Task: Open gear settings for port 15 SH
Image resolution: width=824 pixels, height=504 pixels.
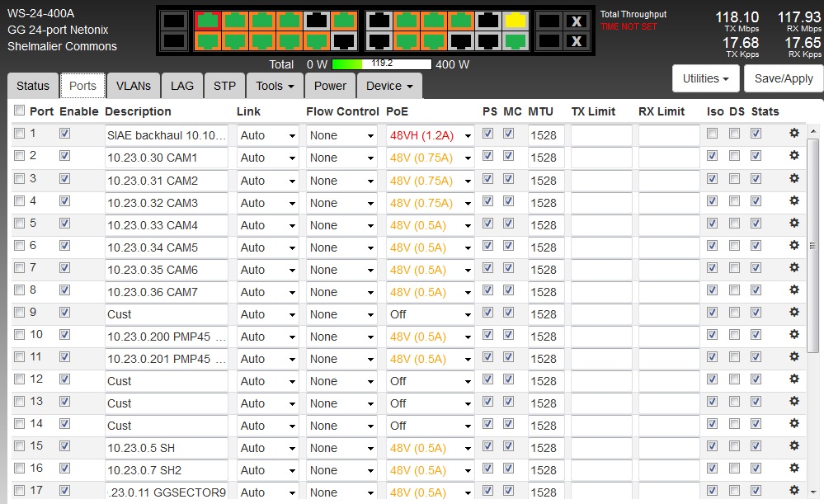Action: coord(794,445)
